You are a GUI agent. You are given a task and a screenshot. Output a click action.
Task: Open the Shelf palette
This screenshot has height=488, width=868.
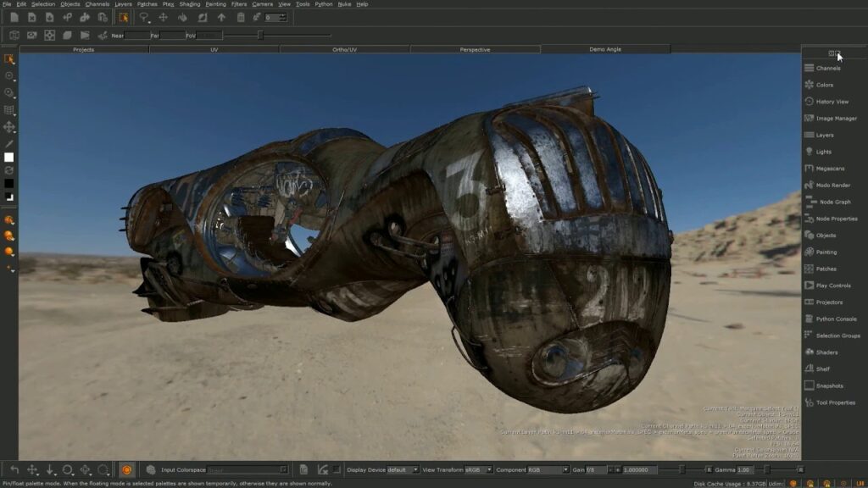click(822, 369)
